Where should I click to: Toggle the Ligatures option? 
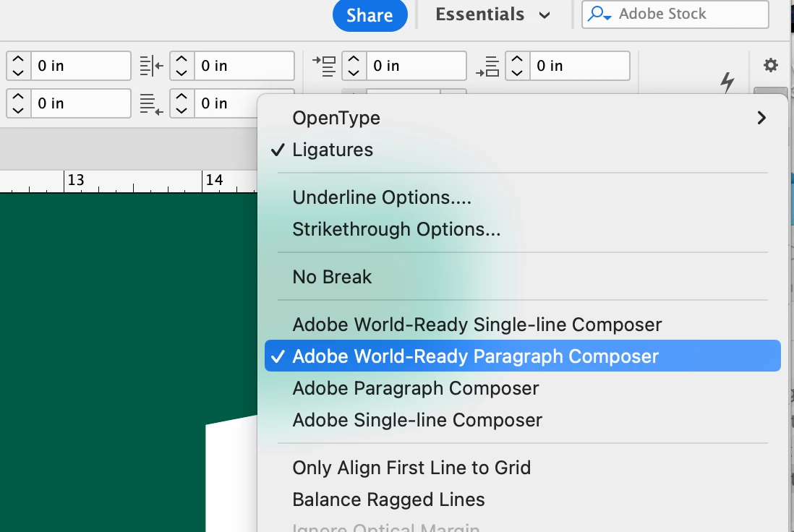(523, 150)
